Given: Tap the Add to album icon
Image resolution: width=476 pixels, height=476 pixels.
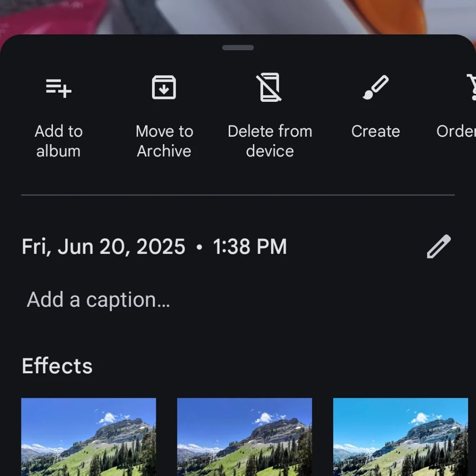Looking at the screenshot, I should pyautogui.click(x=59, y=89).
